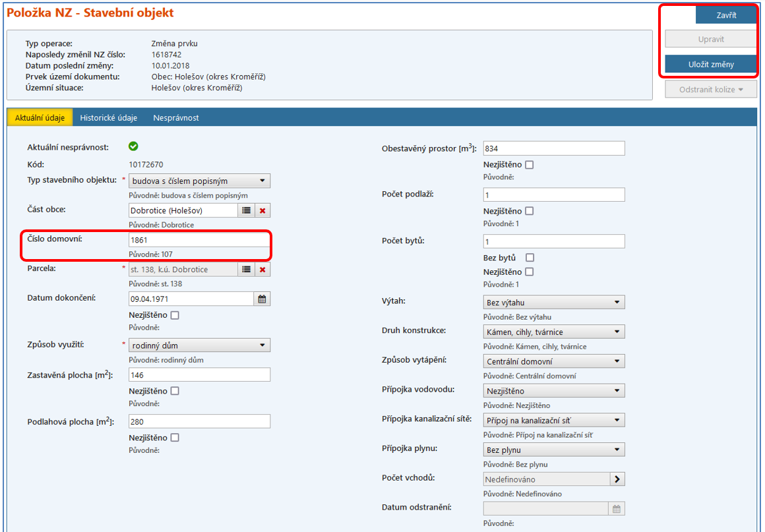Screen dimensions: 765x532
Task: Click the Zavřít button
Action: tap(725, 15)
